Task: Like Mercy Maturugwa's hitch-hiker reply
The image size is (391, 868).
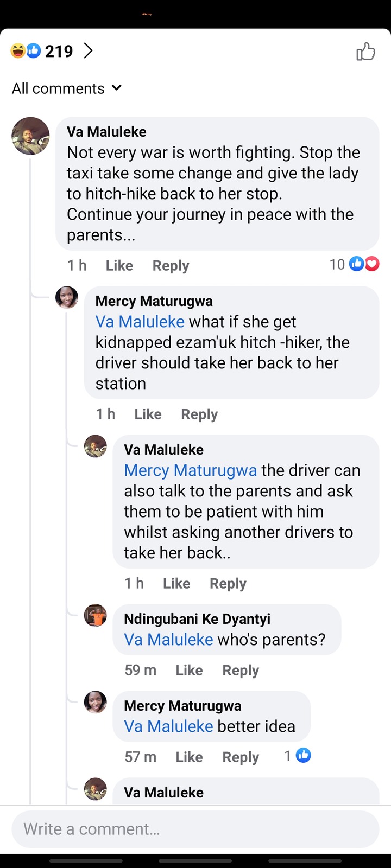Action: 148,414
